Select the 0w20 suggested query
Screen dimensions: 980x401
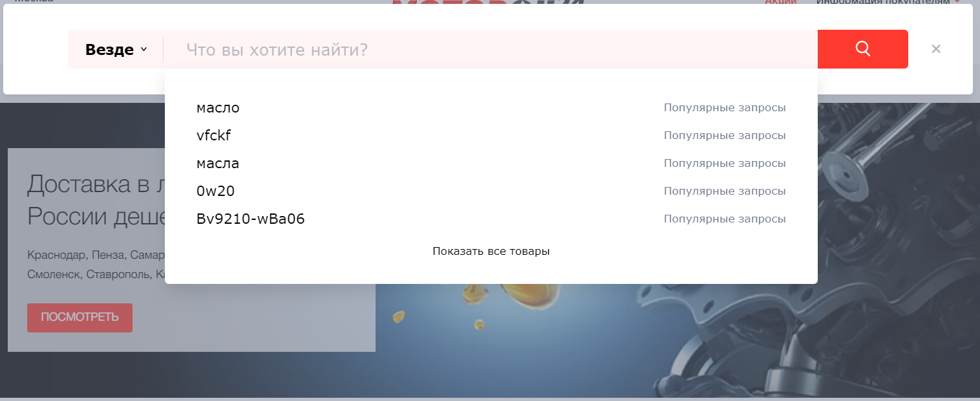[x=215, y=191]
